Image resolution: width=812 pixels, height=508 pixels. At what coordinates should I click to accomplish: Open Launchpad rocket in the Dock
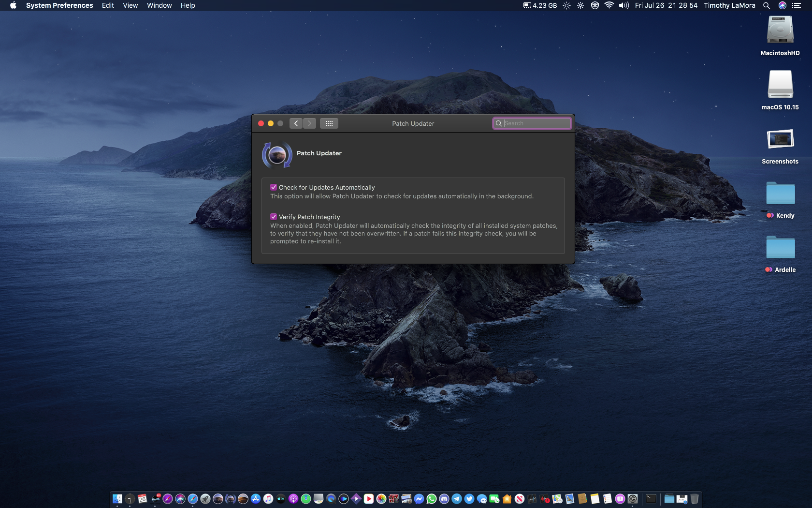pyautogui.click(x=205, y=499)
